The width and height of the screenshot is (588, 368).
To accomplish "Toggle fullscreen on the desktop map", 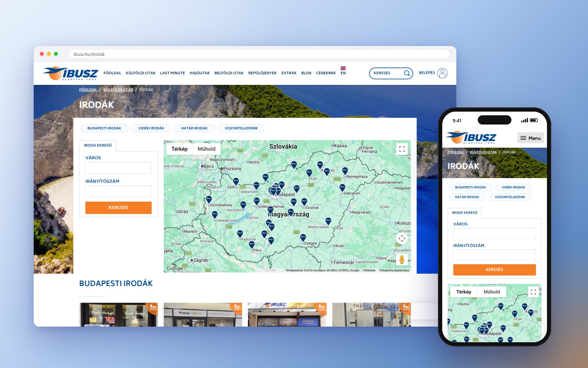I will 402,149.
